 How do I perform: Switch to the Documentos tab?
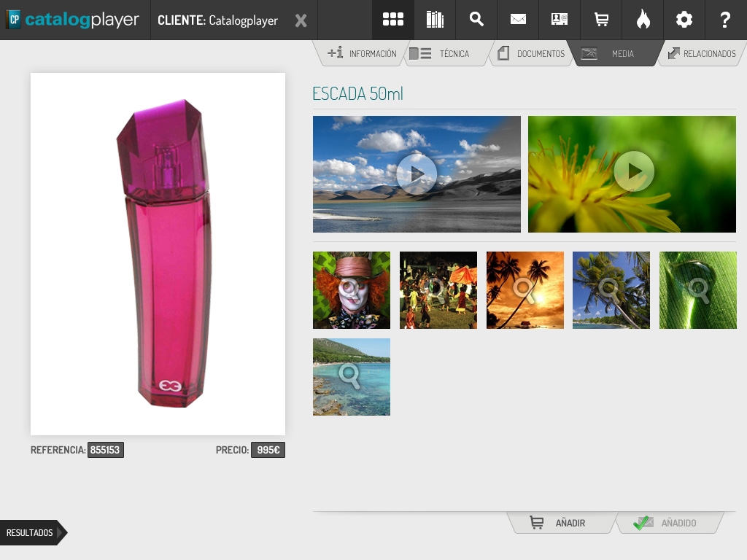click(532, 53)
